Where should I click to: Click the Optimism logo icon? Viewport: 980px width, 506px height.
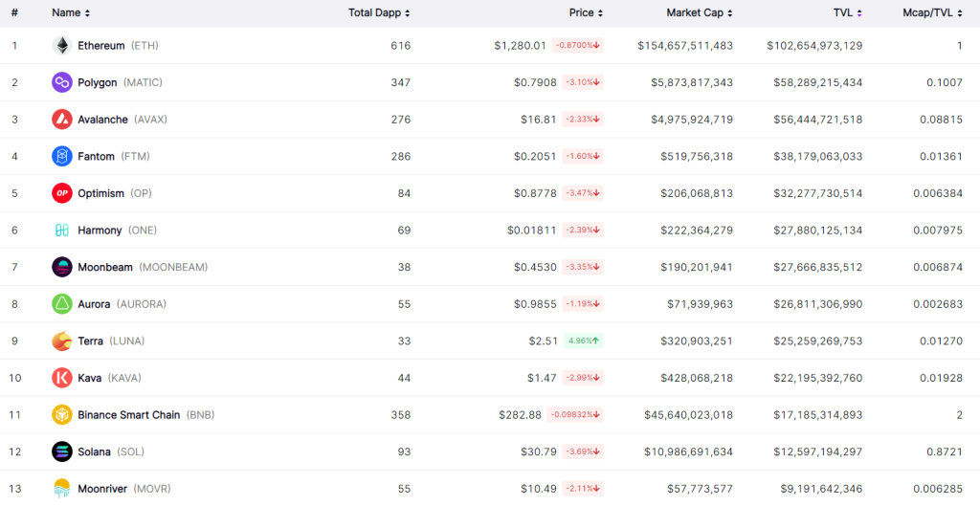coord(62,193)
